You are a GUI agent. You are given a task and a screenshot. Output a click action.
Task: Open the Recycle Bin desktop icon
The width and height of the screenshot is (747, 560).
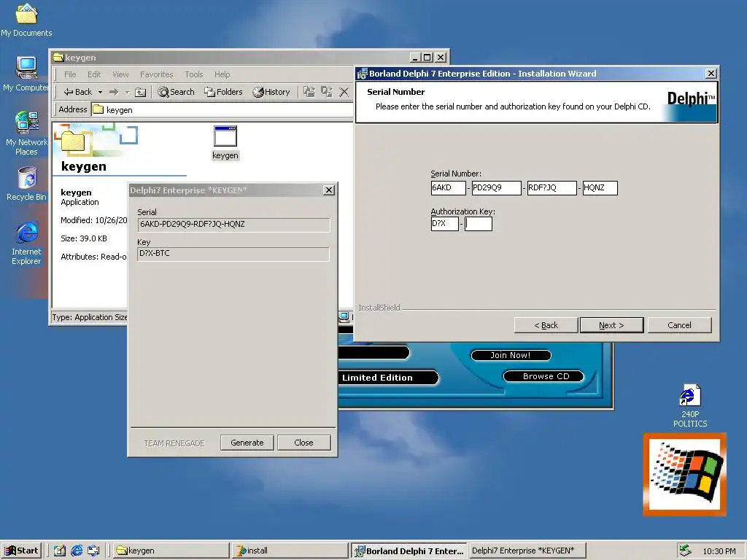point(27,184)
